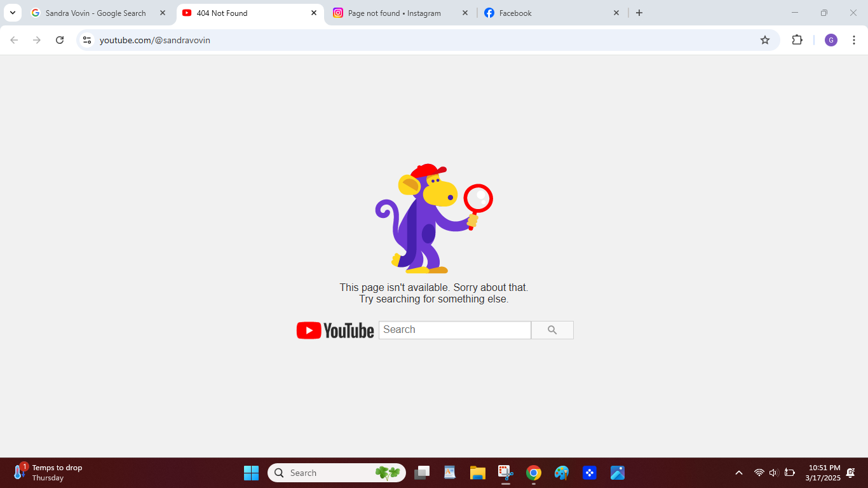The height and width of the screenshot is (488, 868).
Task: Click the text 'This page isn't available. Sorry about that.'
Action: (434, 287)
